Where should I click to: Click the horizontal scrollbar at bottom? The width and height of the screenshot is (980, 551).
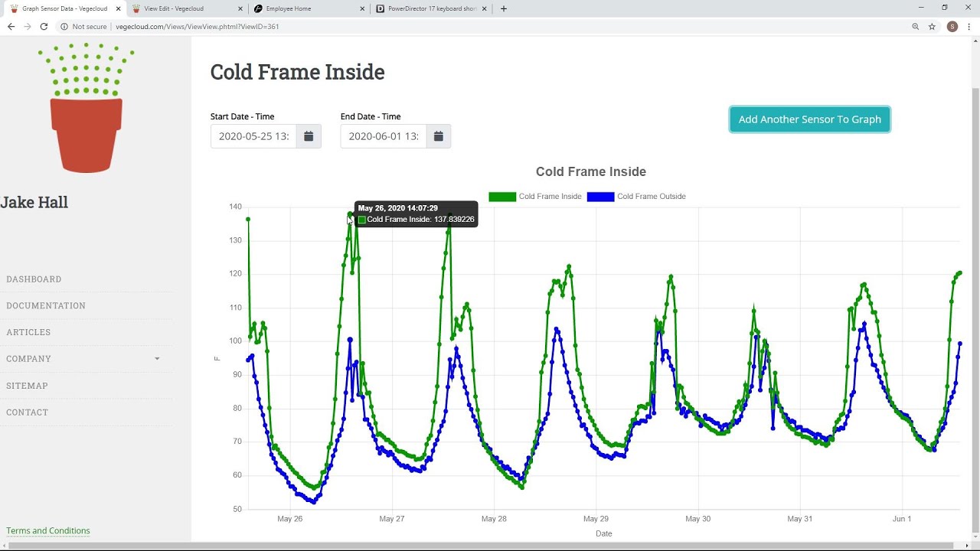[x=482, y=546]
